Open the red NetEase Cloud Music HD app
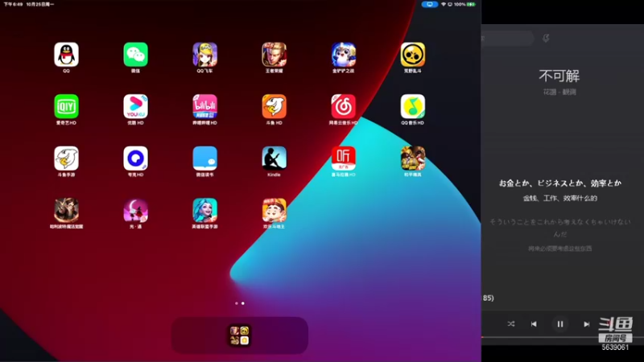This screenshot has height=362, width=644. pyautogui.click(x=344, y=106)
